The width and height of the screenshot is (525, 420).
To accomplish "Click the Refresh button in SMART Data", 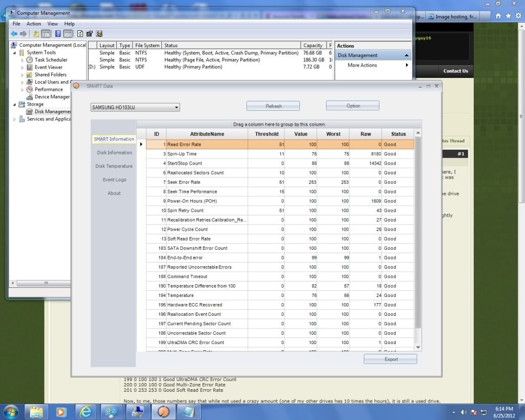I will (x=273, y=106).
